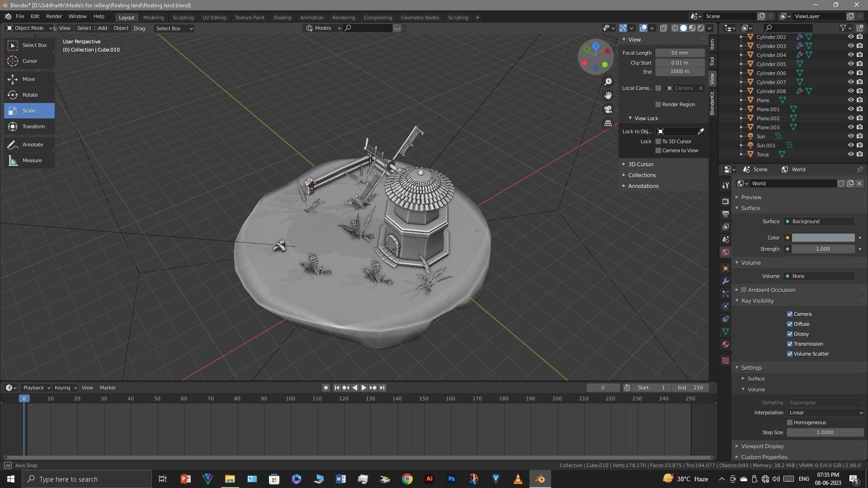Viewport: 868px width, 488px height.
Task: Open the timeline Playback menu
Action: coord(36,388)
